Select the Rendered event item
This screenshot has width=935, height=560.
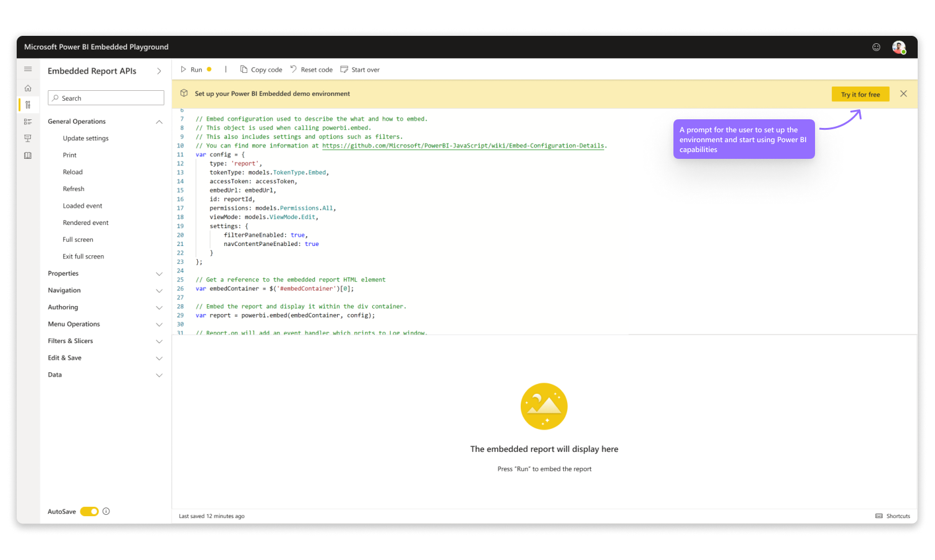(85, 223)
